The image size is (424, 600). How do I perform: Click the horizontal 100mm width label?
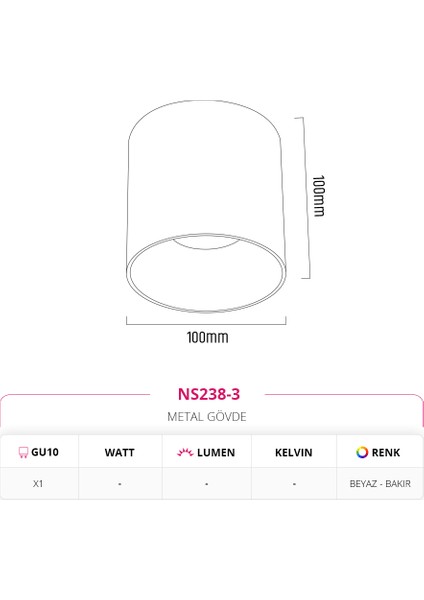point(207,337)
